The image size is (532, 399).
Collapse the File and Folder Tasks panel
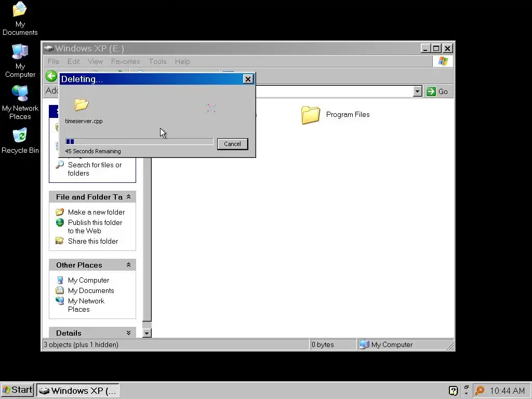(129, 197)
